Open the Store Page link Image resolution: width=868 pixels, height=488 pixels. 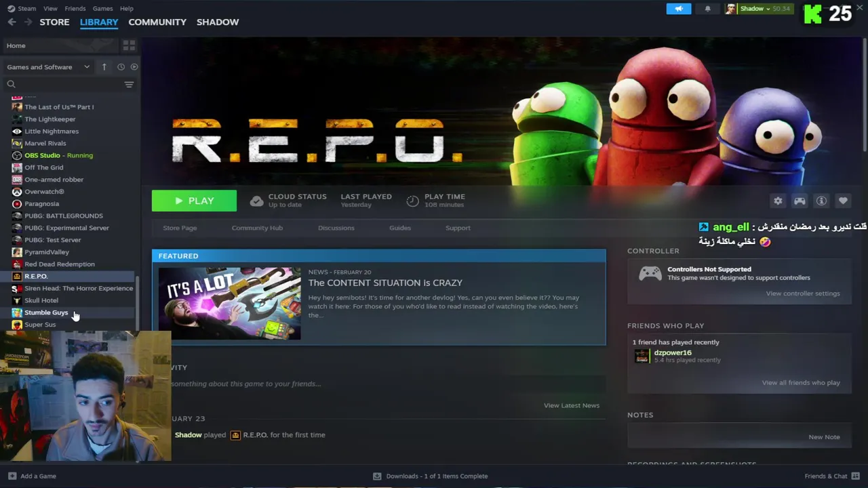click(180, 228)
